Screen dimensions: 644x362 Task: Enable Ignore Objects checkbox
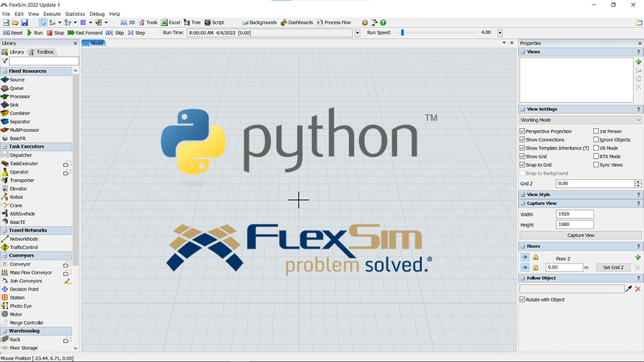596,139
